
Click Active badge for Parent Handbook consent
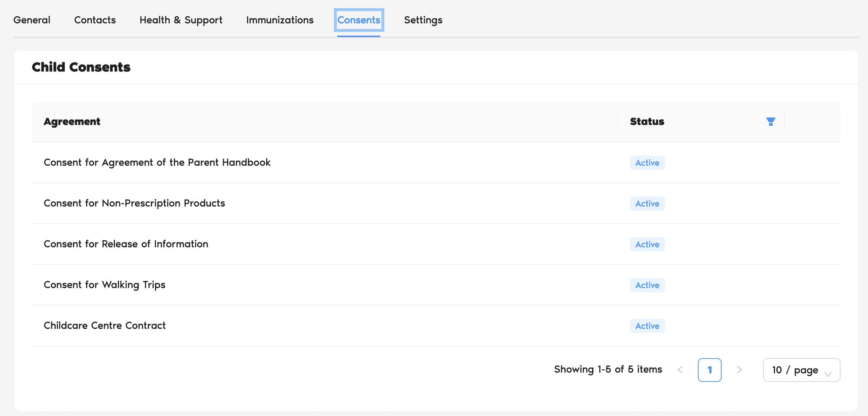click(647, 163)
